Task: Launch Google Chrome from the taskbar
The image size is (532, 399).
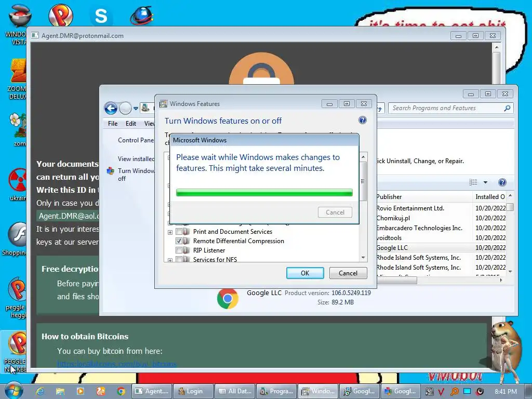Action: [x=121, y=391]
